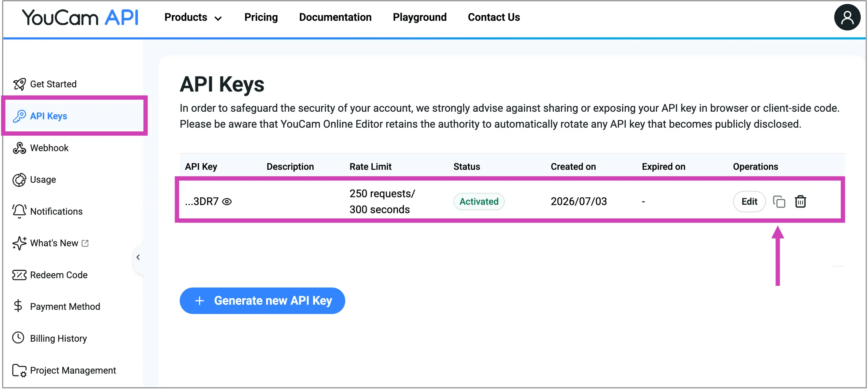
Task: Click the rocket icon beside Get Started
Action: [19, 84]
